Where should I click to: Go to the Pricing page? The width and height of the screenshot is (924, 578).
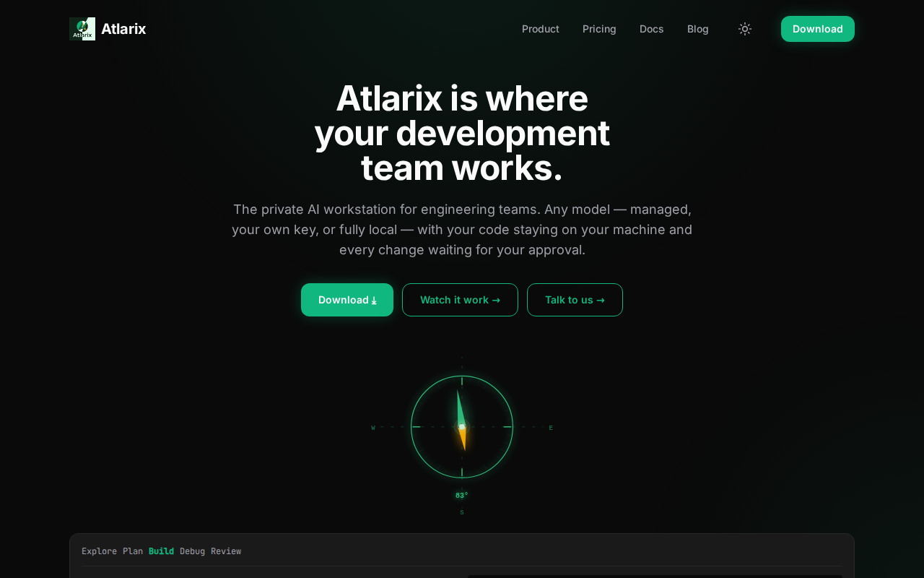[x=599, y=29]
